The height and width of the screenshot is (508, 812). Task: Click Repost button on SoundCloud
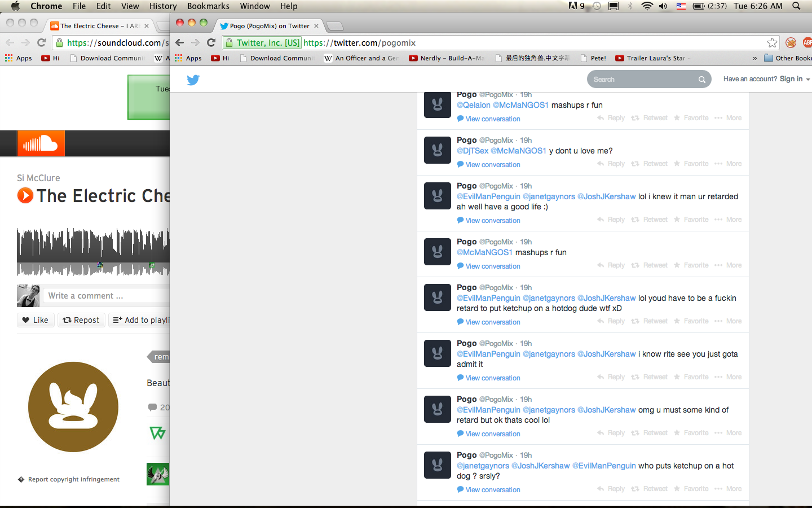[x=81, y=320]
